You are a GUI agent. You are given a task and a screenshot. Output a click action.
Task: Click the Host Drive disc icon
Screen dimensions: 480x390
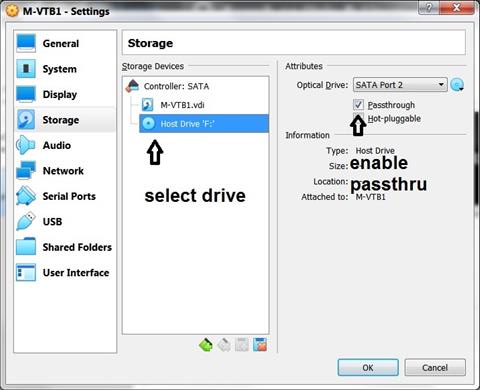tap(148, 124)
